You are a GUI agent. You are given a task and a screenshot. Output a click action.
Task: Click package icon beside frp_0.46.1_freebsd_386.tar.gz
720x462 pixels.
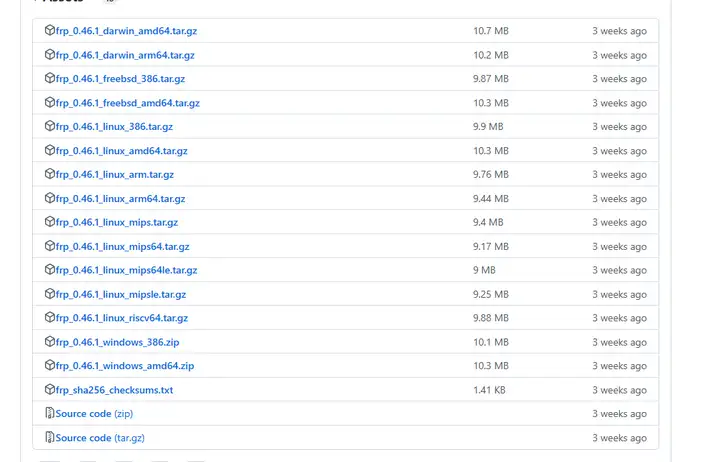tap(50, 78)
